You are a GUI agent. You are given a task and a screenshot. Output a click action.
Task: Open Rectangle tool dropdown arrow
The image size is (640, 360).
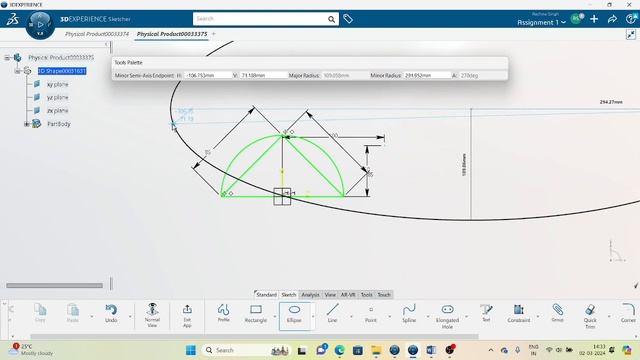275,316
